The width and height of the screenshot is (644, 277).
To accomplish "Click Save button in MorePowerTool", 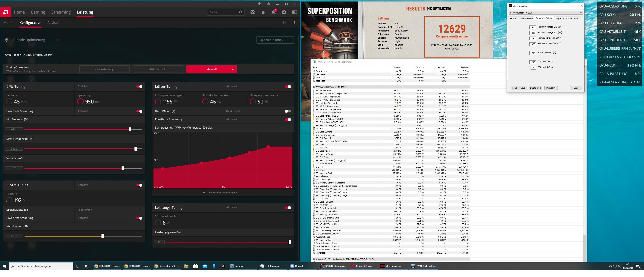I will (x=523, y=88).
